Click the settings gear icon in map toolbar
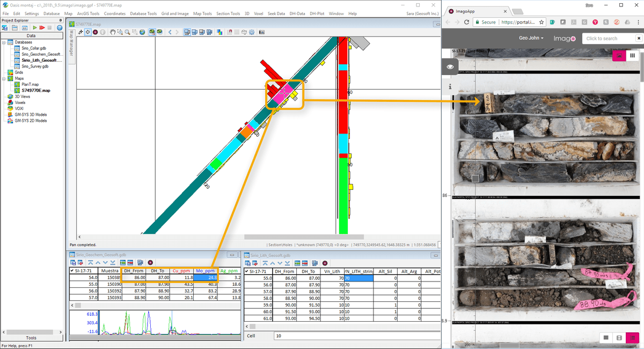This screenshot has width=644, height=349. coord(252,32)
